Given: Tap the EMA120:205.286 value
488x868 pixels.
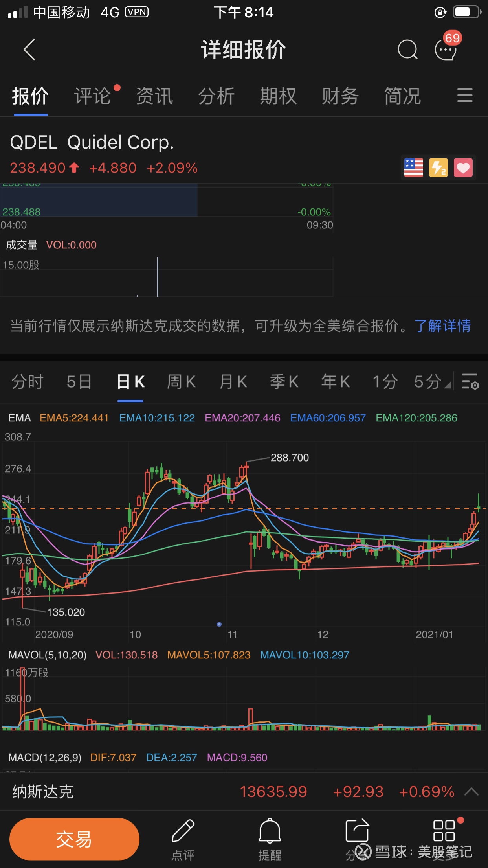Looking at the screenshot, I should 416,418.
